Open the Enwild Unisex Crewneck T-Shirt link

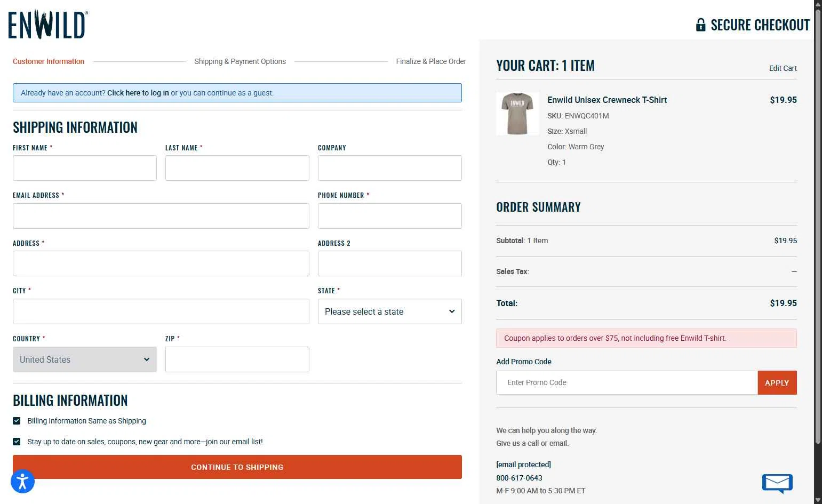607,100
